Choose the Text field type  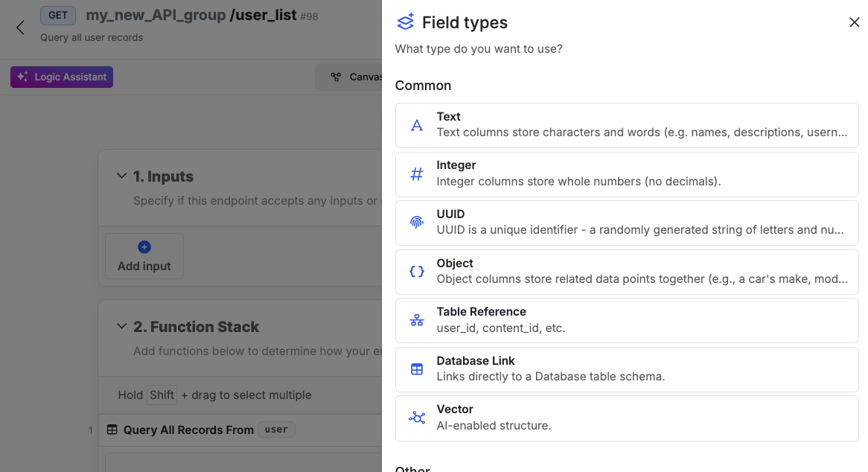point(627,125)
